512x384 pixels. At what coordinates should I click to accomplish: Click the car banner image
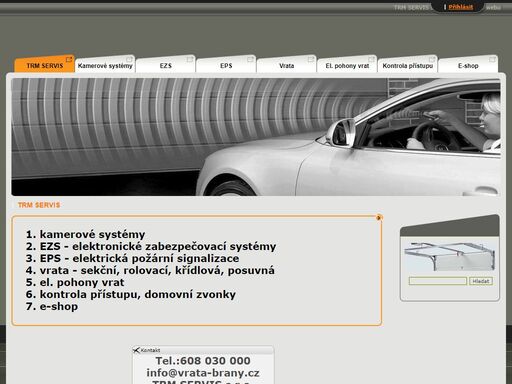pos(256,137)
